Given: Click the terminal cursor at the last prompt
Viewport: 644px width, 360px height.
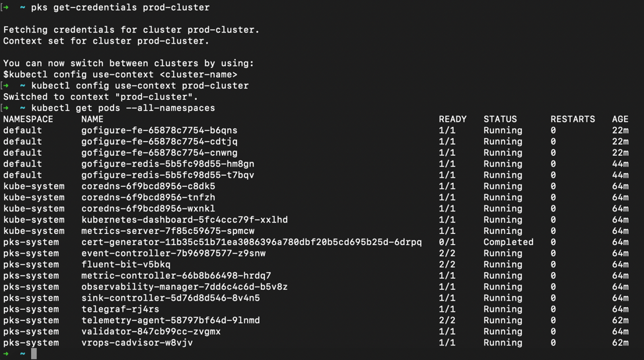Looking at the screenshot, I should (34, 353).
